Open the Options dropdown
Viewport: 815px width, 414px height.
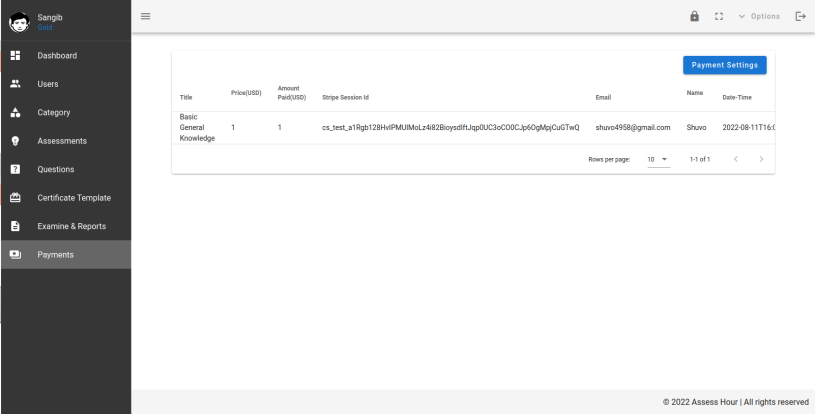coord(758,16)
